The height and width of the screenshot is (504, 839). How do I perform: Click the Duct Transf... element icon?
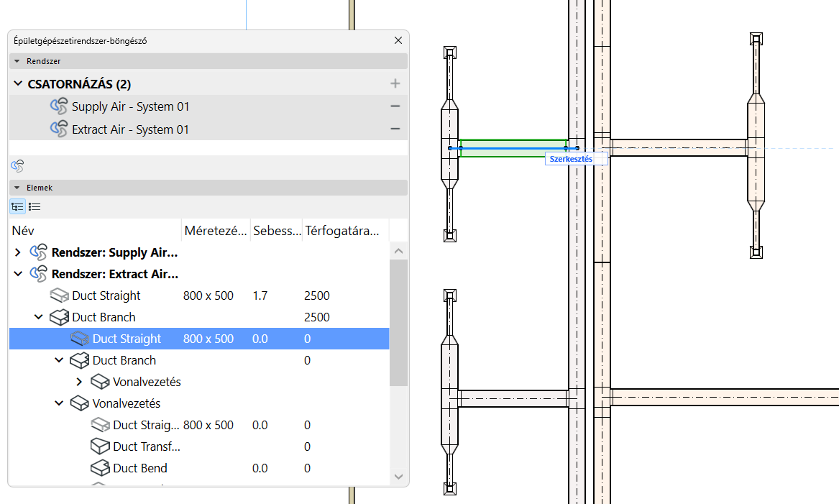pyautogui.click(x=100, y=446)
